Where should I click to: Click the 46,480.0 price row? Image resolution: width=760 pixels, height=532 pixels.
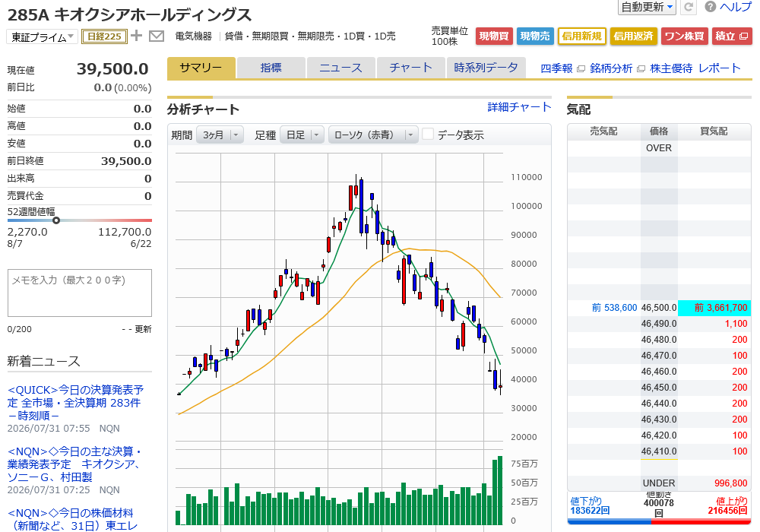pyautogui.click(x=659, y=340)
